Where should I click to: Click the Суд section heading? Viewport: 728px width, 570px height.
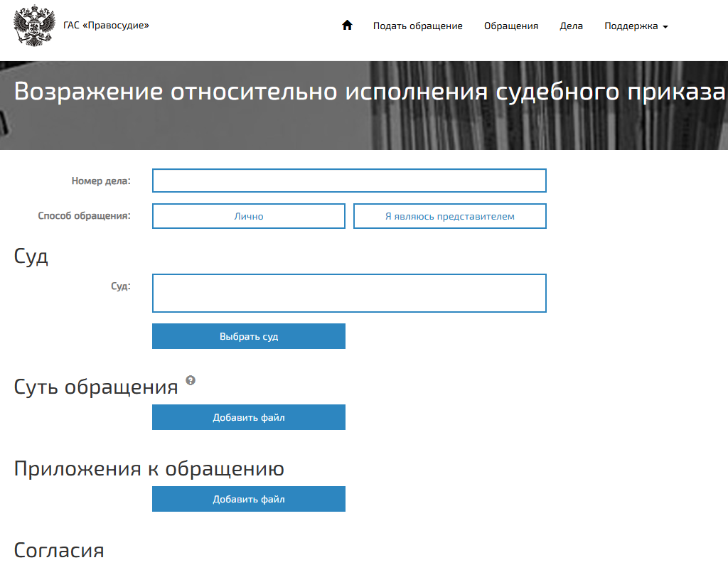click(x=31, y=257)
